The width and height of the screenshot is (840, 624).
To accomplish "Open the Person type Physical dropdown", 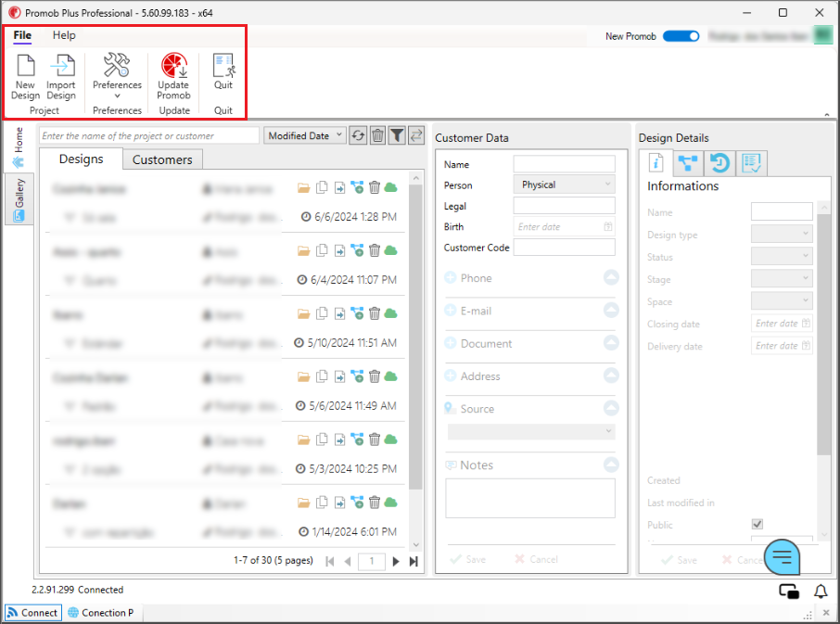I will 564,185.
